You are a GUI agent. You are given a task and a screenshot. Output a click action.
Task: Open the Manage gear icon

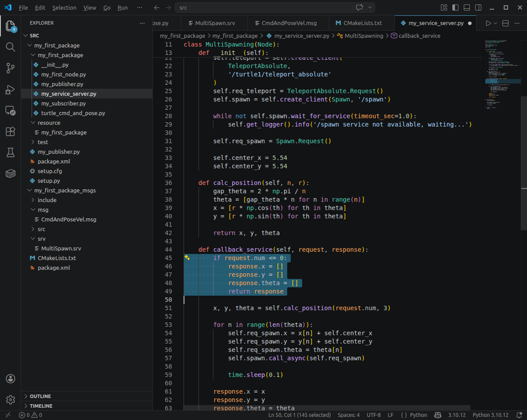11,399
